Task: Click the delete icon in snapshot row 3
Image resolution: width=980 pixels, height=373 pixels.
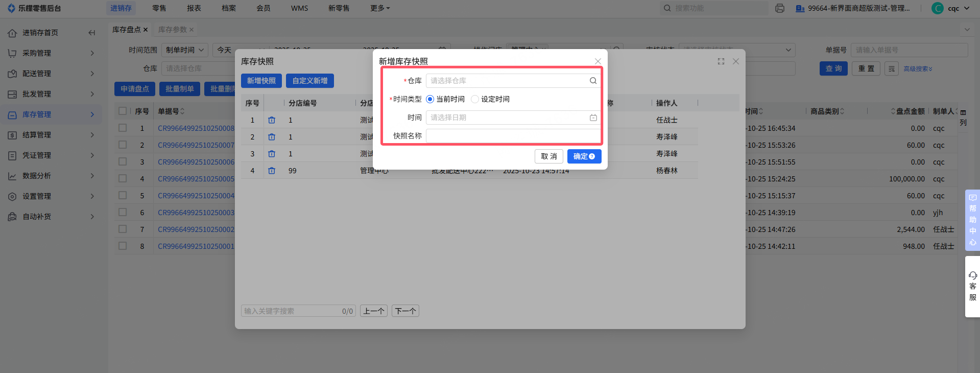Action: (272, 154)
